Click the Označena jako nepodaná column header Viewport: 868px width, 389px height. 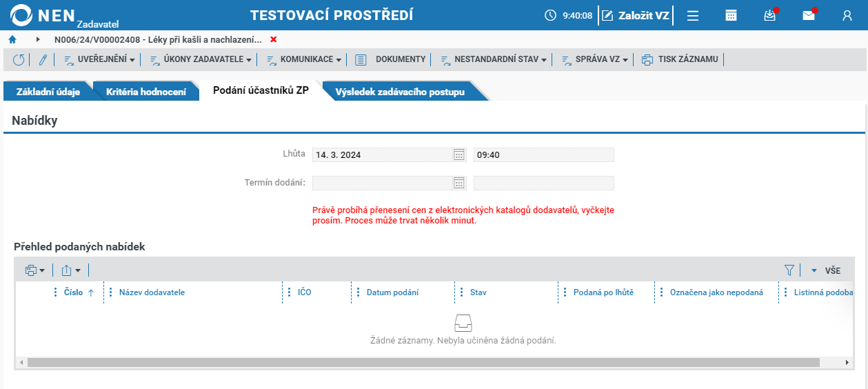click(x=716, y=292)
